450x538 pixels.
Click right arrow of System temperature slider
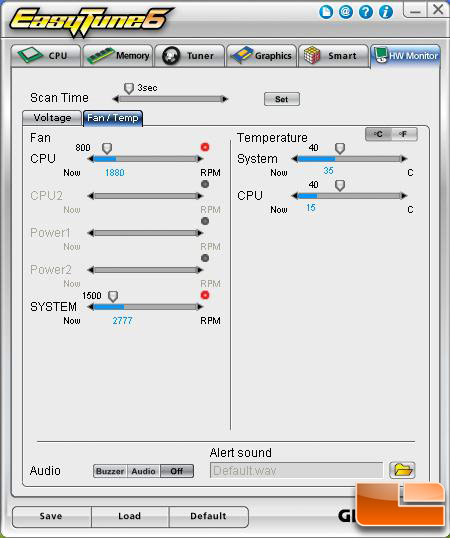click(404, 159)
